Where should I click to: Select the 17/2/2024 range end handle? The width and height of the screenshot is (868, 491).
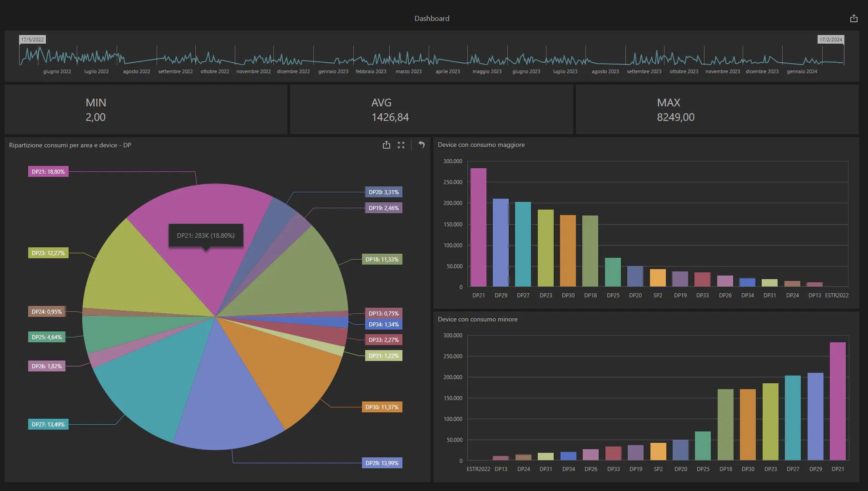pyautogui.click(x=831, y=40)
